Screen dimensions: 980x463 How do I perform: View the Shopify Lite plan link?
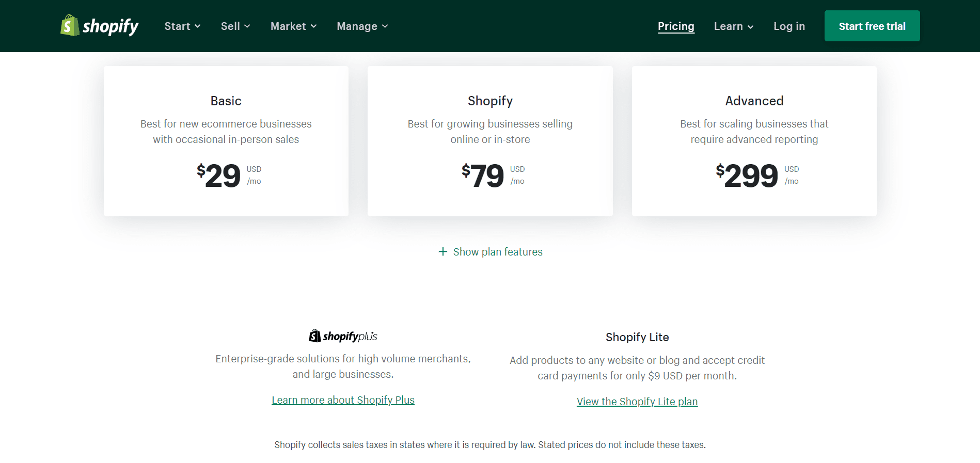637,402
